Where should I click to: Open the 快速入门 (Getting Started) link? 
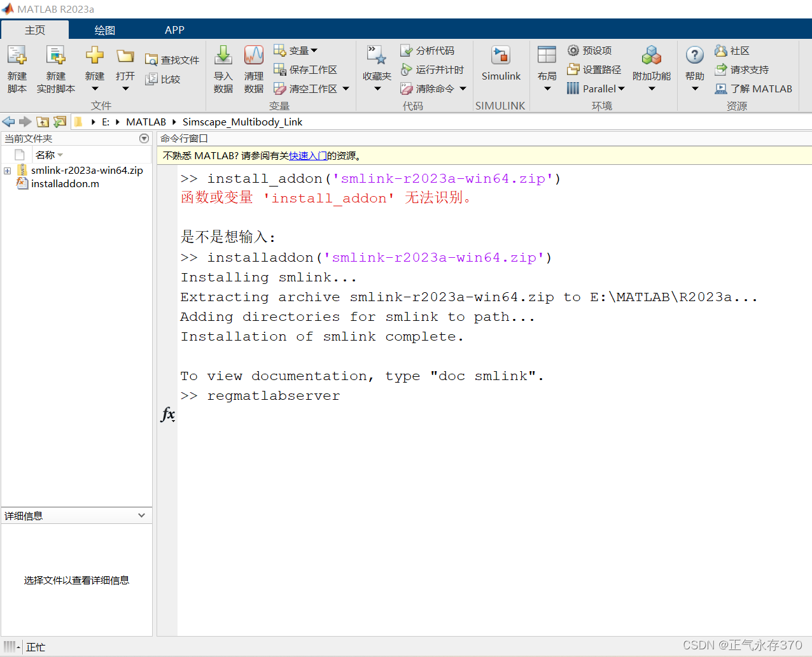pyautogui.click(x=309, y=154)
